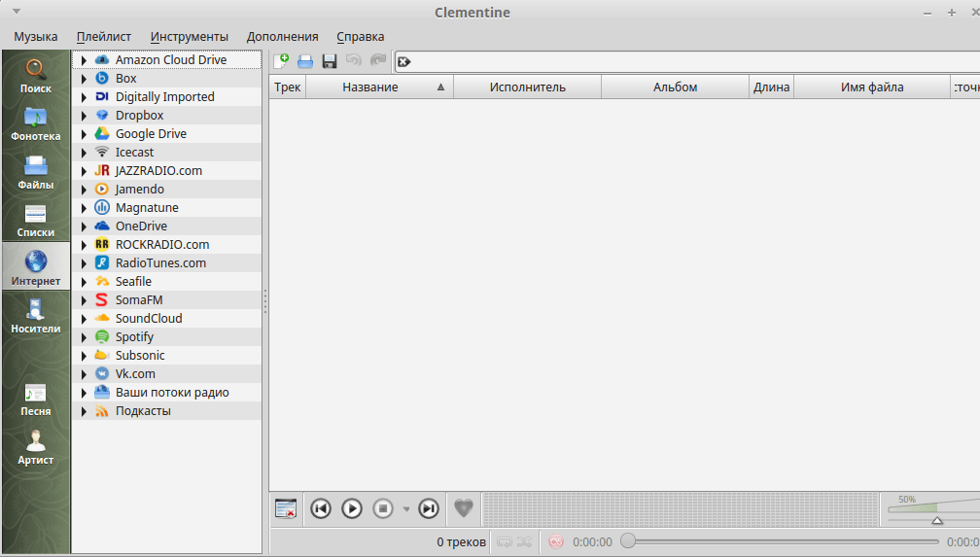Sort by the Длина column header

pyautogui.click(x=771, y=87)
